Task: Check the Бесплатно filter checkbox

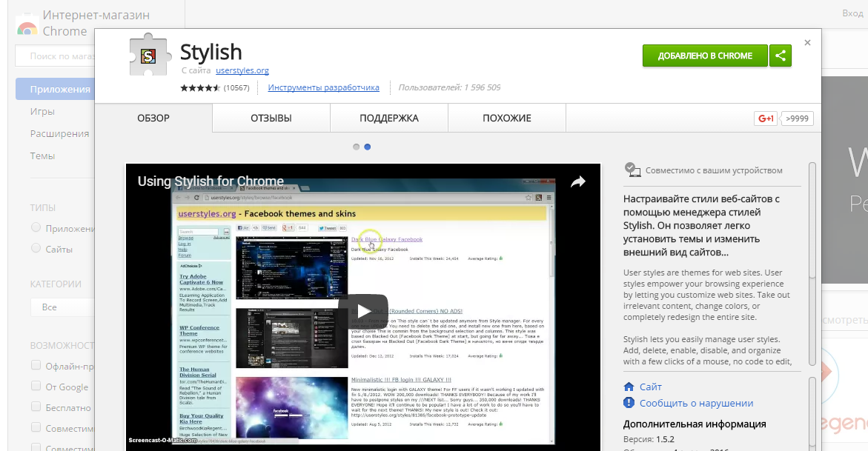Action: click(36, 407)
